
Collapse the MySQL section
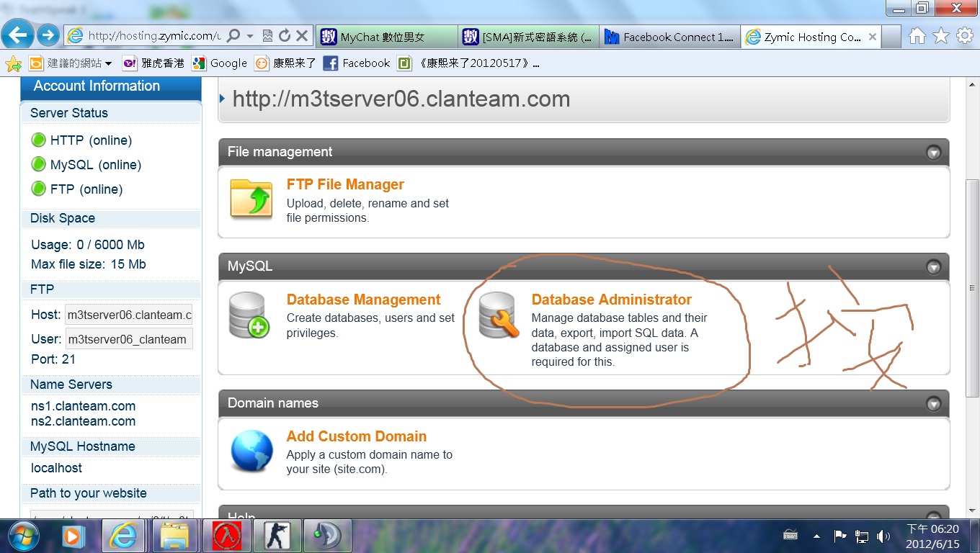934,267
